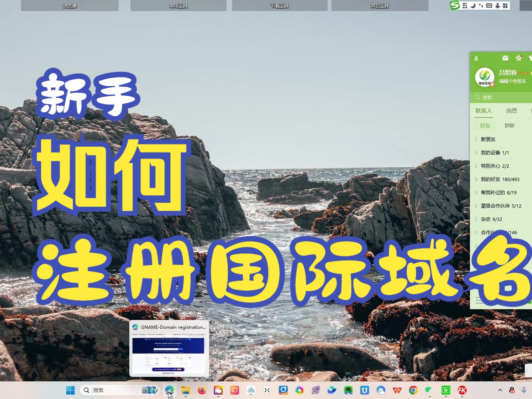This screenshot has height=399, width=532.
Task: Expand the 星级合作伙伴 group
Action: coord(501,206)
